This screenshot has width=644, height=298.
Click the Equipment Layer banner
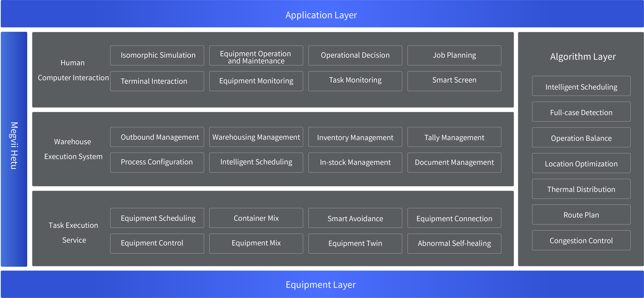tap(322, 284)
